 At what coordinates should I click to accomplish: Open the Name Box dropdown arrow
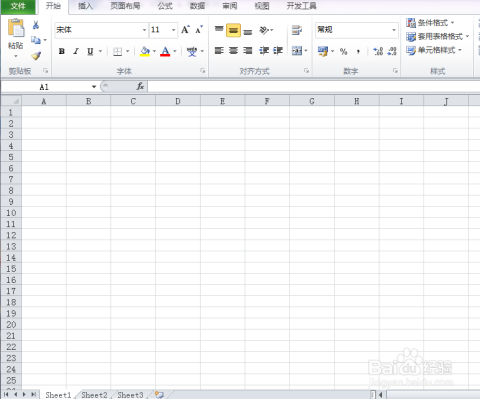pyautogui.click(x=94, y=87)
